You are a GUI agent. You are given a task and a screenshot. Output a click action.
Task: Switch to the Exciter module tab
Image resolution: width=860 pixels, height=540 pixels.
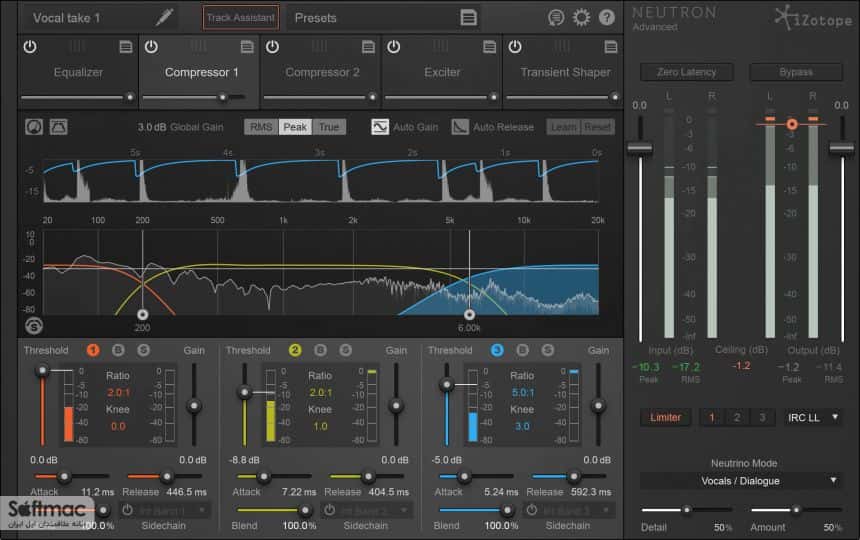point(442,72)
